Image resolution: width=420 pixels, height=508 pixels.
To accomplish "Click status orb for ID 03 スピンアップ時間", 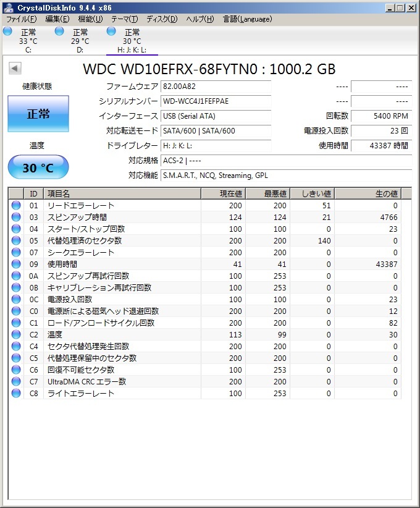I will point(16,217).
